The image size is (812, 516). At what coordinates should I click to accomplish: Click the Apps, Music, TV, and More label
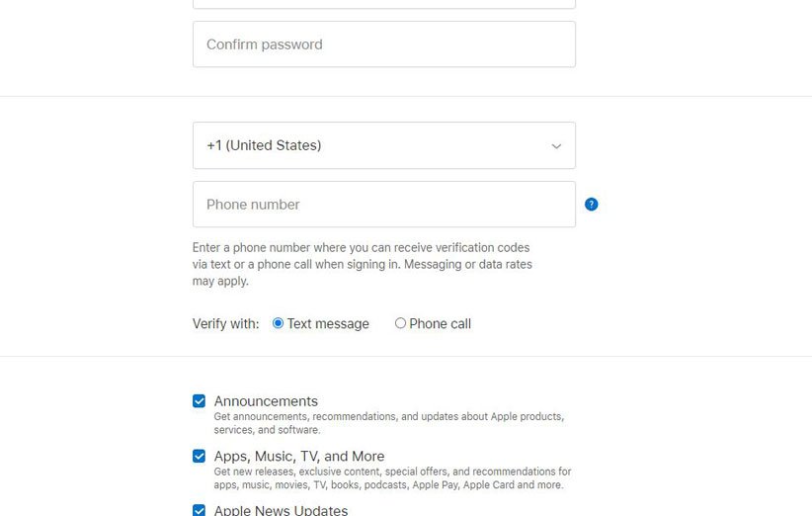point(299,457)
